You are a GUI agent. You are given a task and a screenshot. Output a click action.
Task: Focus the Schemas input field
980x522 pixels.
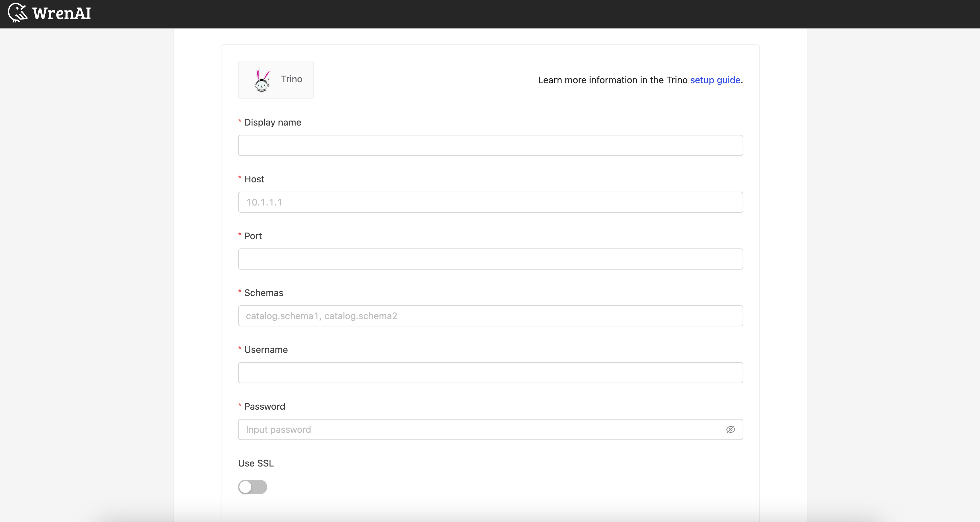[x=490, y=316]
